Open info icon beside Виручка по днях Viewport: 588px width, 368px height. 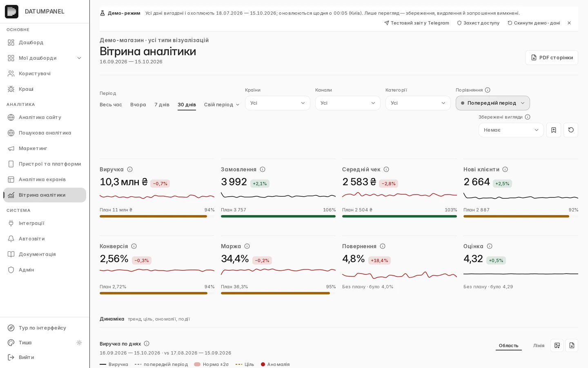pyautogui.click(x=147, y=343)
